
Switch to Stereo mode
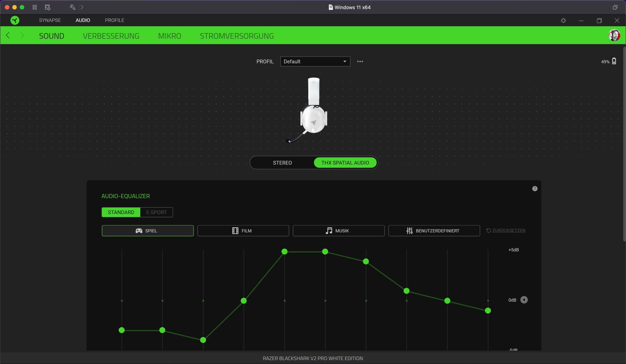(x=282, y=163)
